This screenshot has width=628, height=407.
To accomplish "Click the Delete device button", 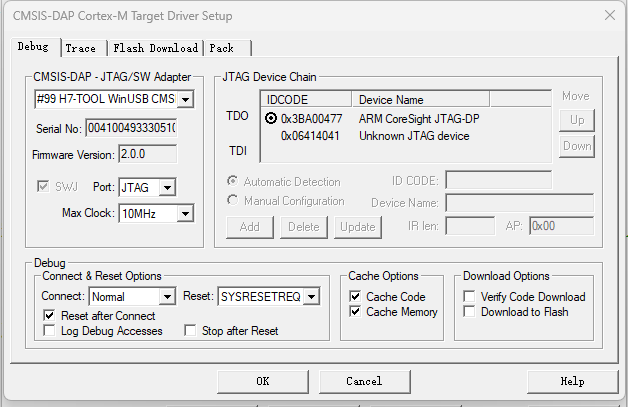I will coord(304,227).
